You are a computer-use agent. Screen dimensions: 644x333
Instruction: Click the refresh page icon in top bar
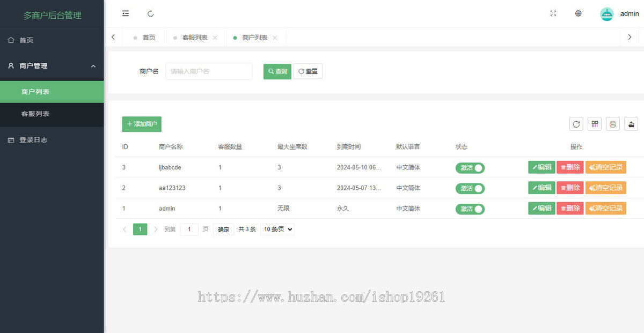[x=151, y=13]
